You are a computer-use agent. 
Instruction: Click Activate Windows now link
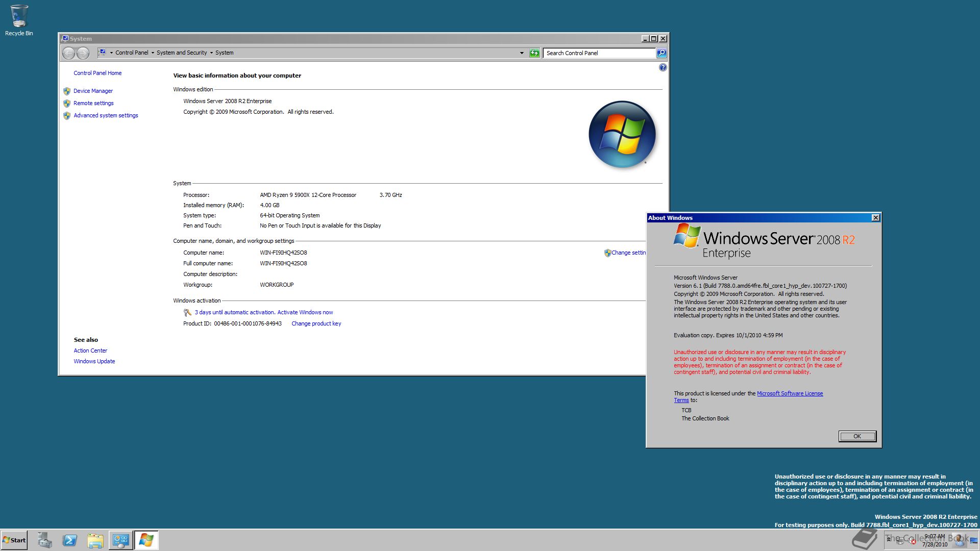tap(305, 312)
